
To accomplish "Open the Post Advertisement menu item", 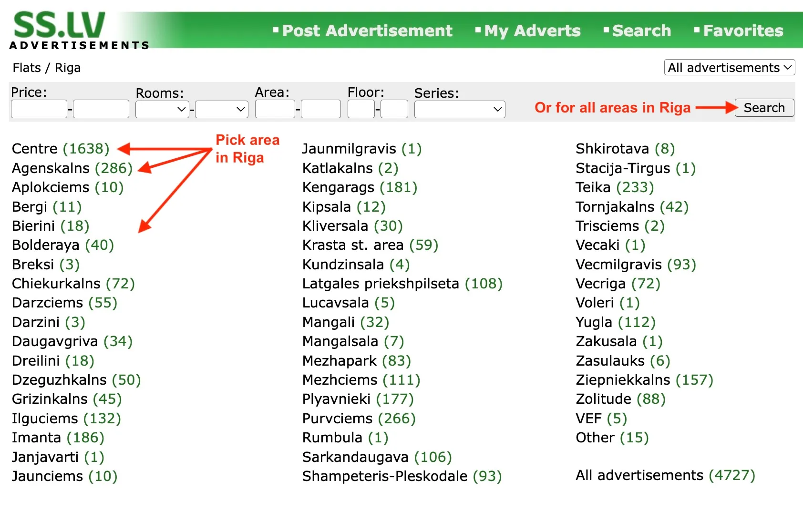I will point(367,31).
